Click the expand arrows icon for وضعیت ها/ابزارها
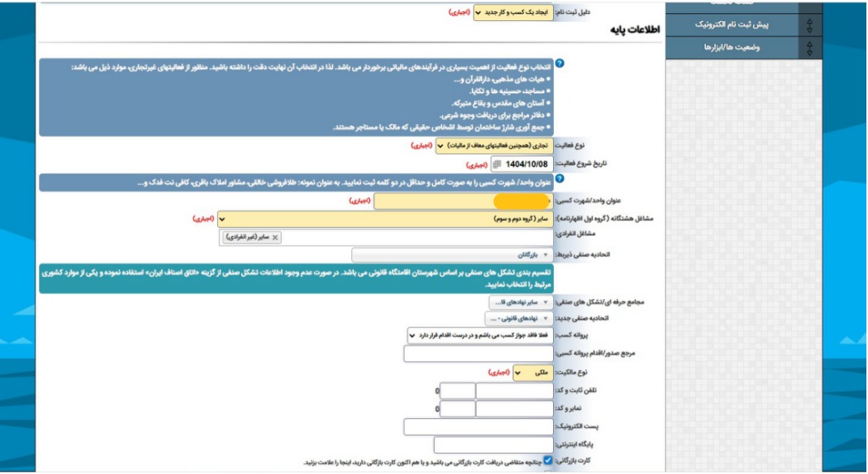The image size is (868, 474). tap(810, 48)
